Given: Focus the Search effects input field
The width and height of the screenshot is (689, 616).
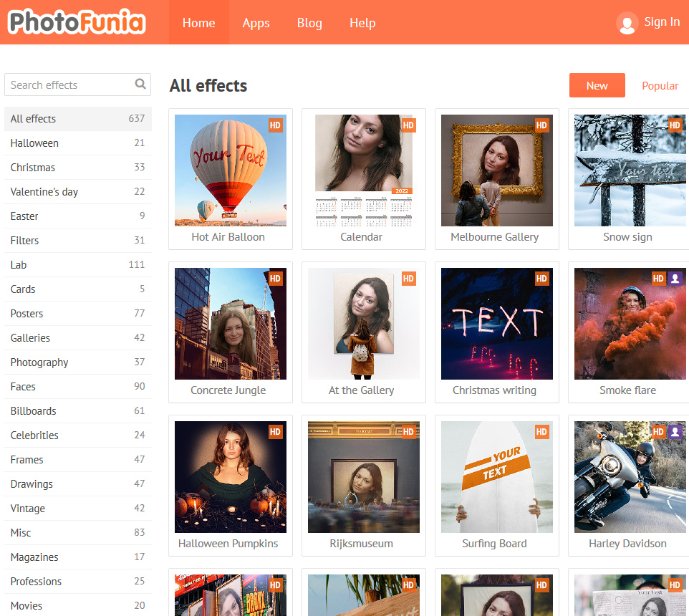Looking at the screenshot, I should click(x=68, y=85).
